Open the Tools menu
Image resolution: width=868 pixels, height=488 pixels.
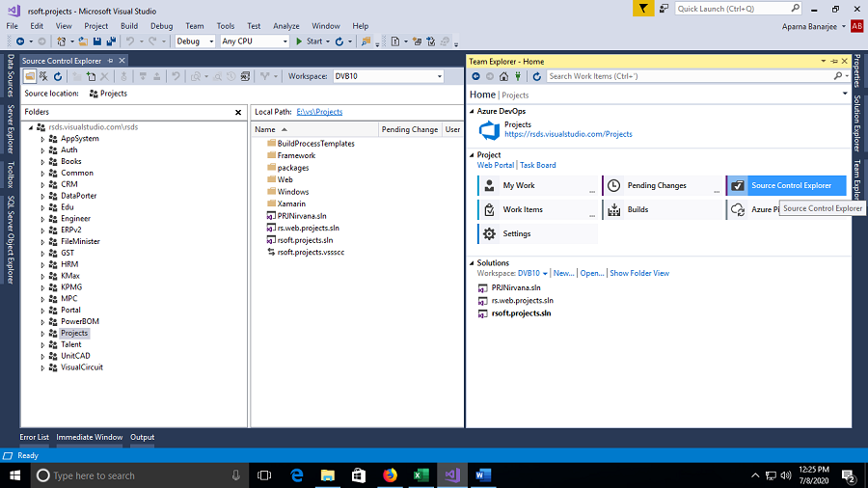point(226,26)
